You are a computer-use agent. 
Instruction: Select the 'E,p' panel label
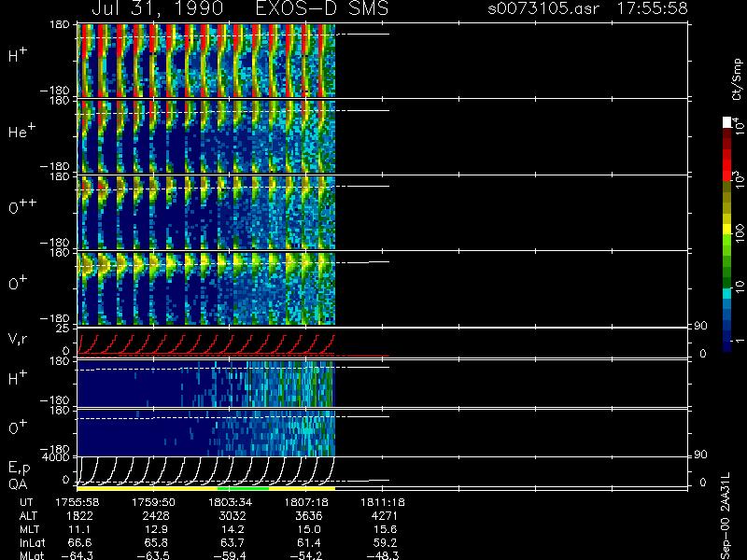(19, 469)
